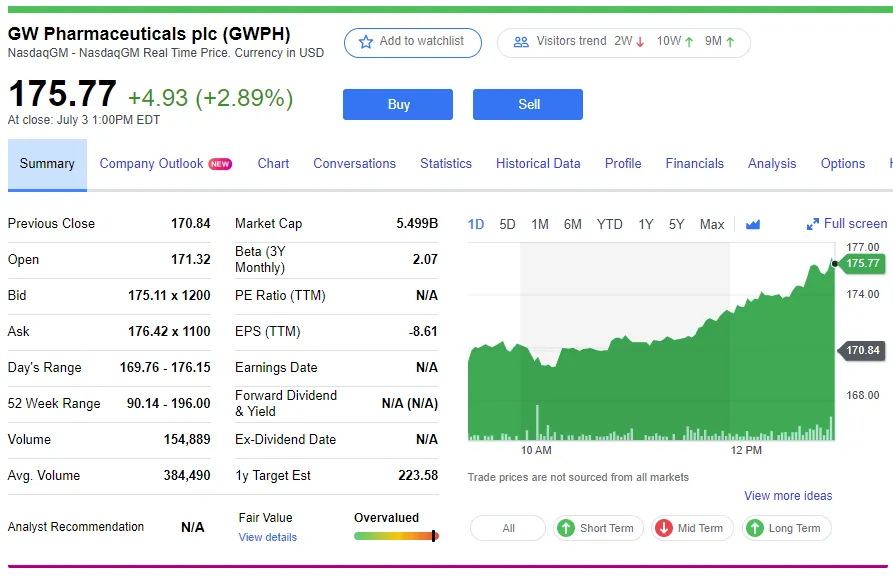Click the Analyst Recommendation label
The height and width of the screenshot is (577, 893).
pyautogui.click(x=76, y=526)
